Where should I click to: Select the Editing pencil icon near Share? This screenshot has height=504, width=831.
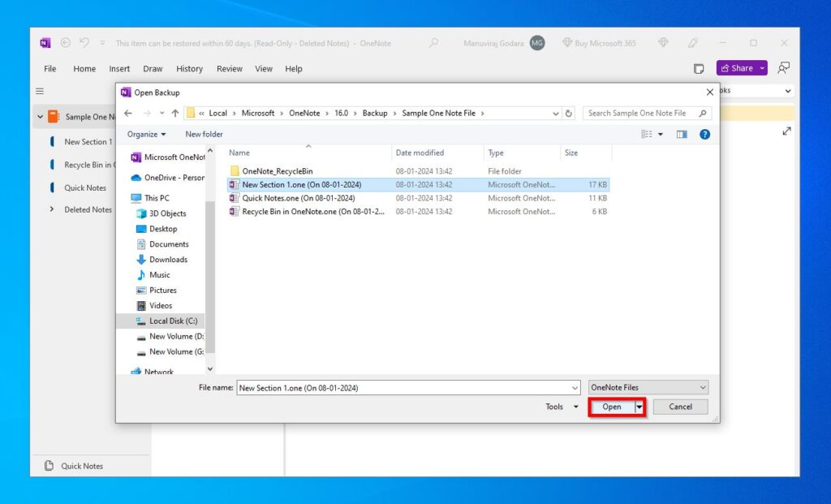[x=694, y=41]
